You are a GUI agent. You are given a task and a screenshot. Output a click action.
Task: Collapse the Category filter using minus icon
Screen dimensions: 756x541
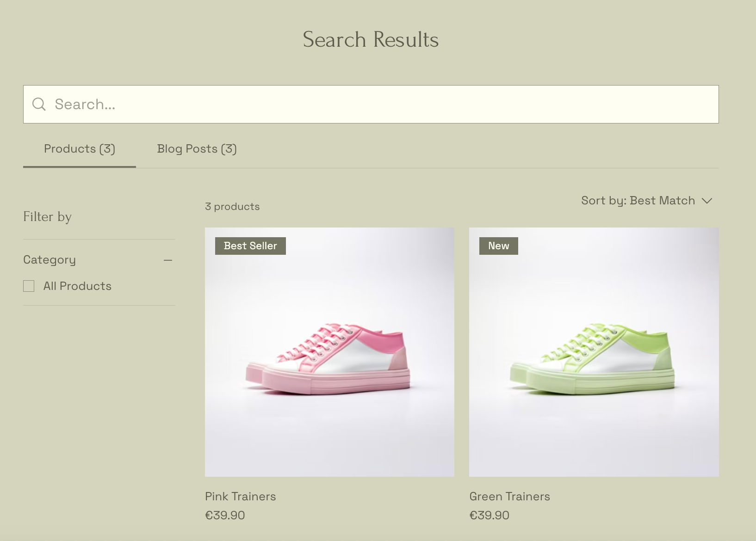point(168,260)
